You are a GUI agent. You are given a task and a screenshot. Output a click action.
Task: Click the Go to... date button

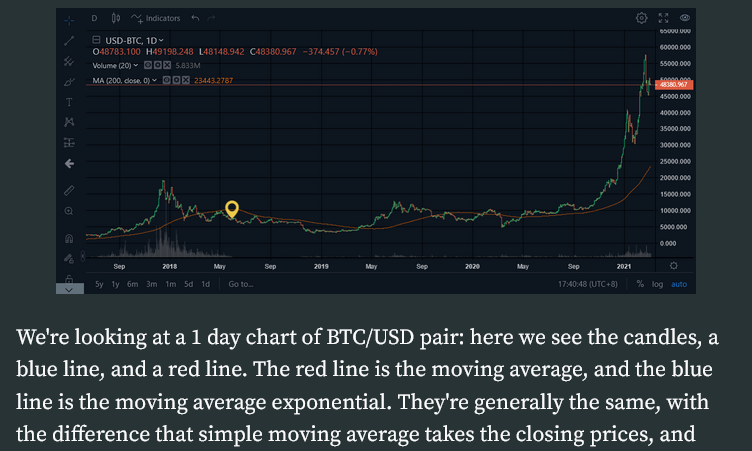click(241, 284)
